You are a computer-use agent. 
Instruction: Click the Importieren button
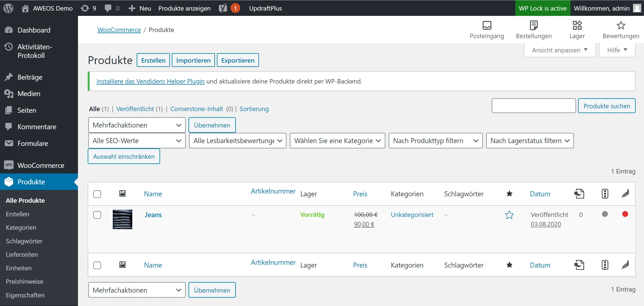tap(193, 60)
